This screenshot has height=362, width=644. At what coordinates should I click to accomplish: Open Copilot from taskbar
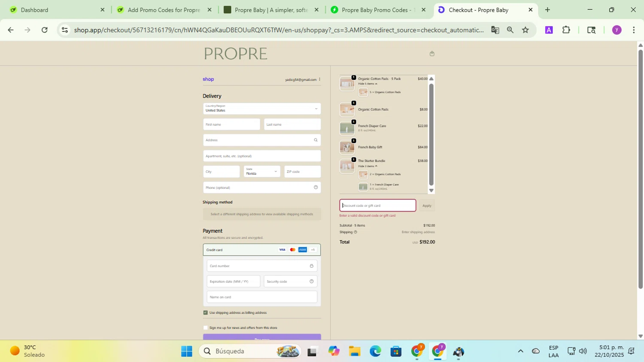pyautogui.click(x=334, y=351)
